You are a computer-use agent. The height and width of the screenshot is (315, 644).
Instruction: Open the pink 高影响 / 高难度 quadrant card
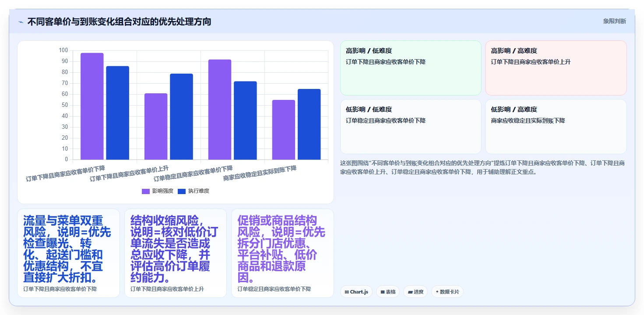(x=556, y=68)
